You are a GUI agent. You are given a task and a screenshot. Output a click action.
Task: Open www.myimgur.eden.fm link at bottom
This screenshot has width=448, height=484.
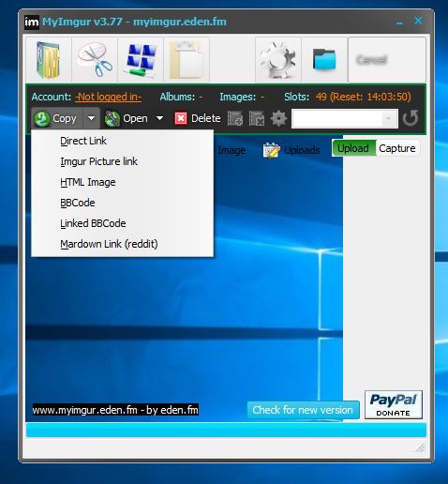(115, 410)
